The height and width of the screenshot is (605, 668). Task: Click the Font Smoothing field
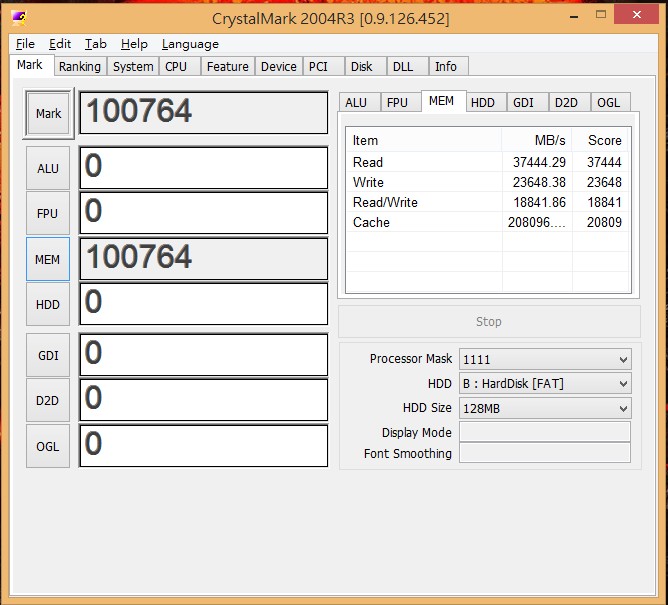(545, 453)
